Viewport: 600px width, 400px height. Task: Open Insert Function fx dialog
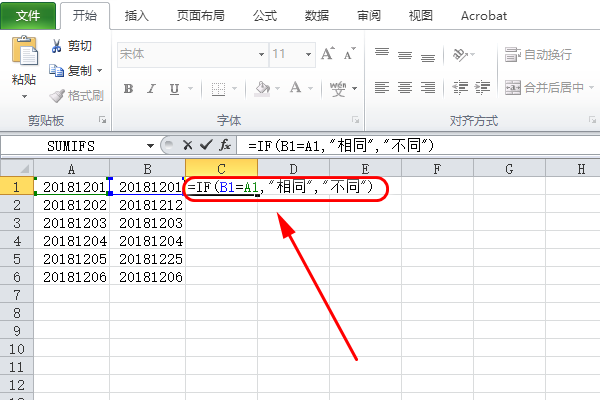click(225, 145)
